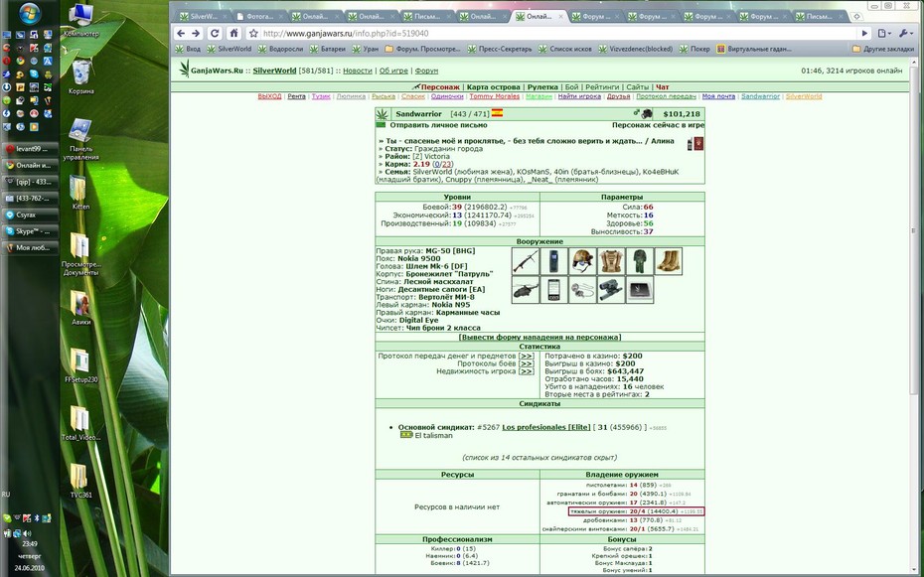The height and width of the screenshot is (577, 924).
Task: Click the ВЫХОД logout link
Action: 269,96
